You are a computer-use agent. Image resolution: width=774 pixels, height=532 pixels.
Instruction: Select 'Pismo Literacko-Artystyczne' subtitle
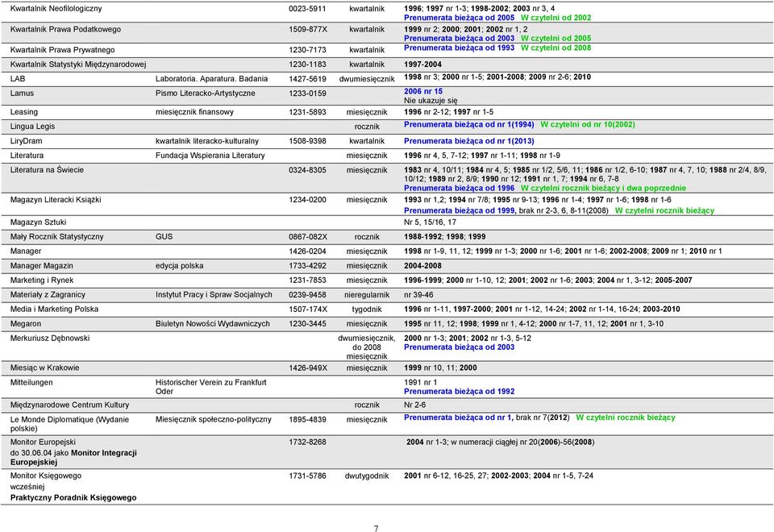205,93
